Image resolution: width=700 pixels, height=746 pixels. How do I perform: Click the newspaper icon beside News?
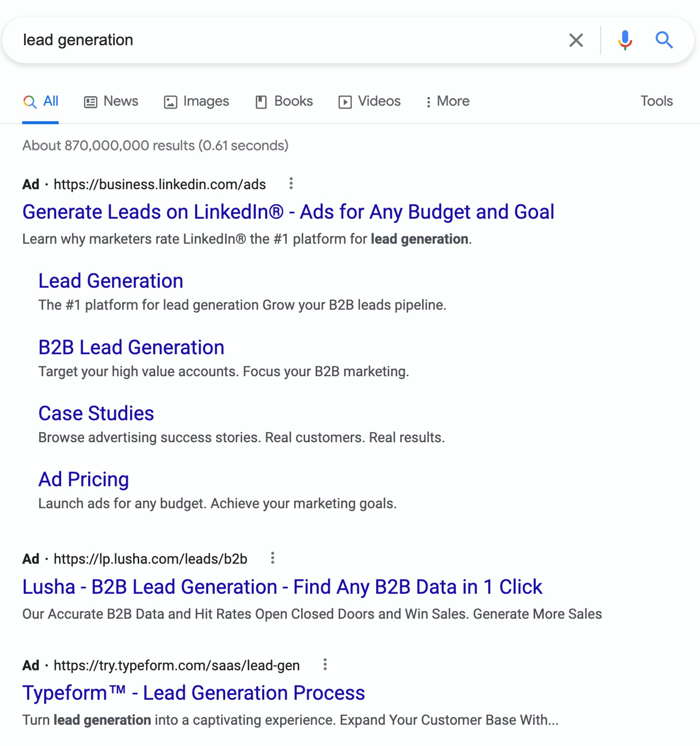(90, 101)
